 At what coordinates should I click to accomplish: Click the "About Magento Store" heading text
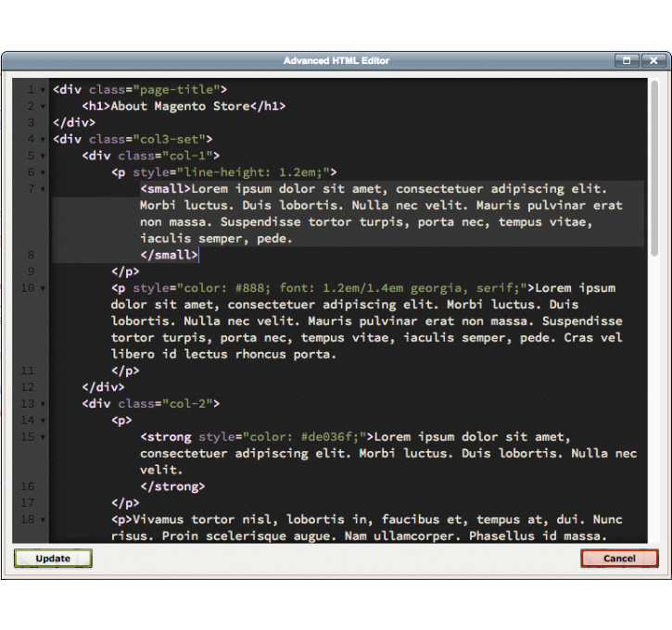pos(181,106)
